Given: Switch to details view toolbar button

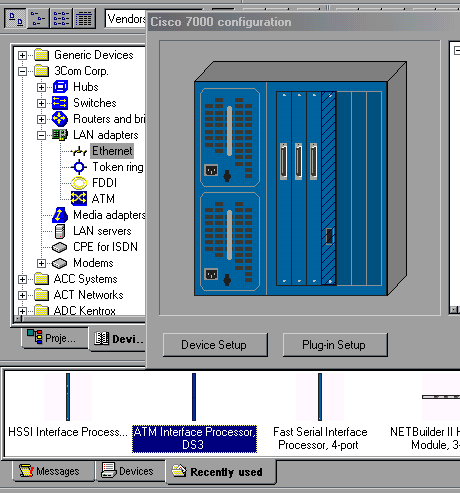Looking at the screenshot, I should [84, 19].
